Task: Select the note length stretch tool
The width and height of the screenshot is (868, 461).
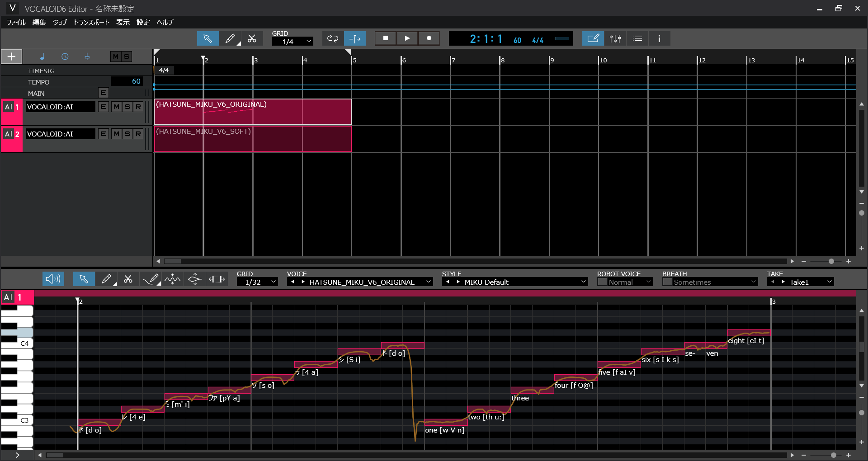Action: tap(217, 279)
